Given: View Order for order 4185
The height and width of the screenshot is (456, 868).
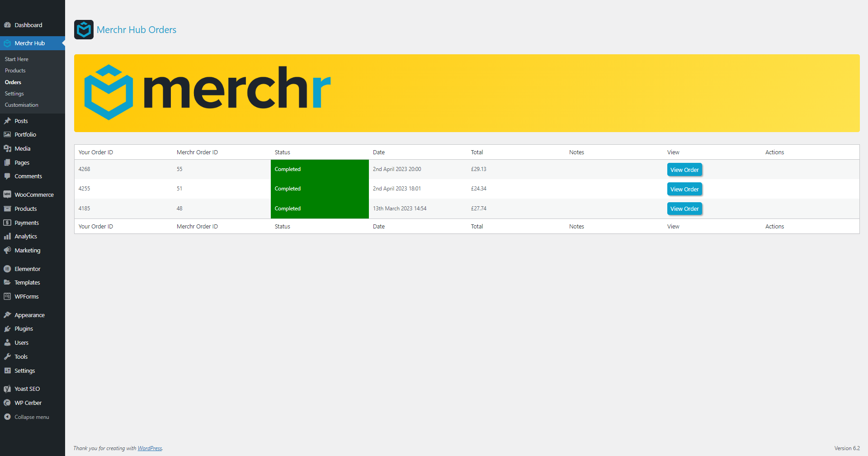Looking at the screenshot, I should tap(684, 209).
